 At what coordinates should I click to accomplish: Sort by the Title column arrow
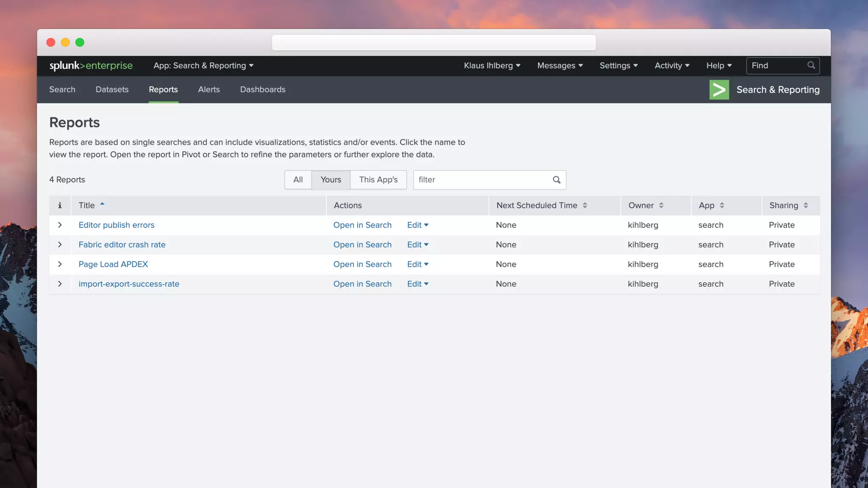click(102, 205)
